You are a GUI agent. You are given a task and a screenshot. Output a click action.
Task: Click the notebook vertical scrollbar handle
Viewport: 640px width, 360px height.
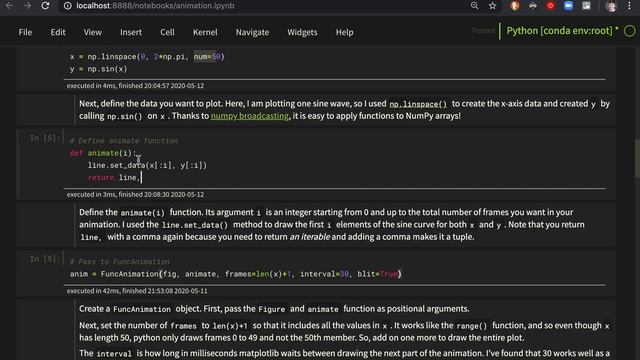tap(637, 158)
